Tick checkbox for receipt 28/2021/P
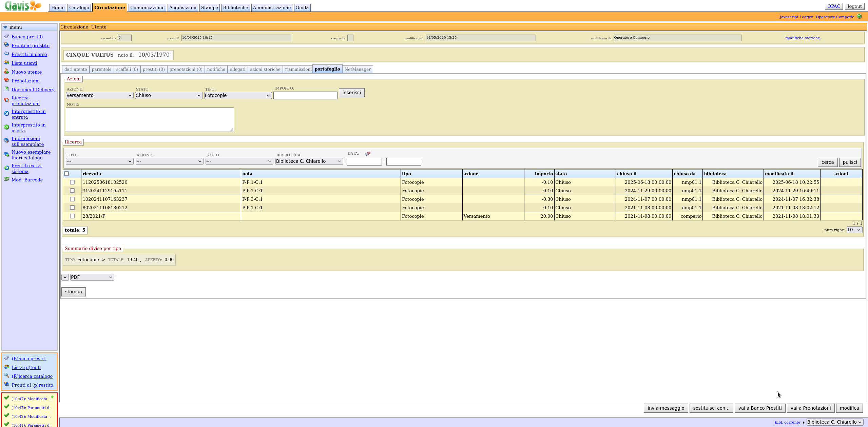868x427 pixels. [x=72, y=216]
